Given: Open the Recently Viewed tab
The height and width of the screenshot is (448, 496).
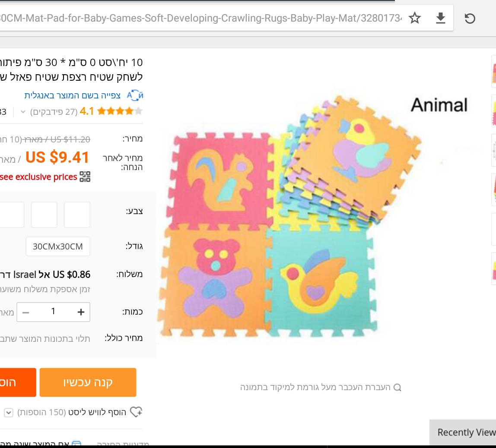Looking at the screenshot, I should (464, 432).
